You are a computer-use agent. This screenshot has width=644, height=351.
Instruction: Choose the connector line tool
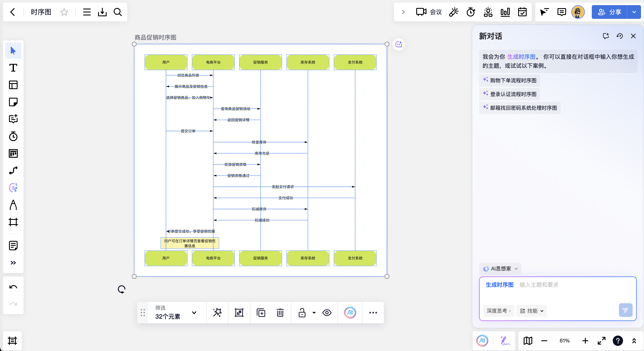tap(13, 170)
